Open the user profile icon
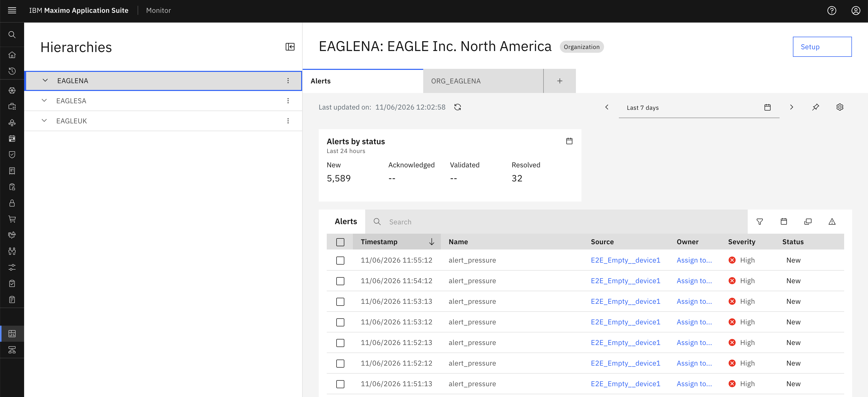This screenshot has height=397, width=868. pos(856,11)
